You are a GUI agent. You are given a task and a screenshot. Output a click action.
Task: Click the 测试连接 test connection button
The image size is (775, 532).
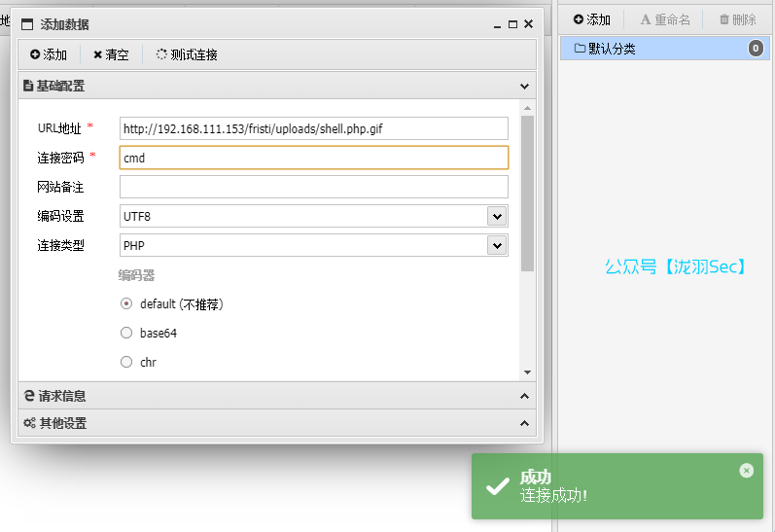coord(187,54)
